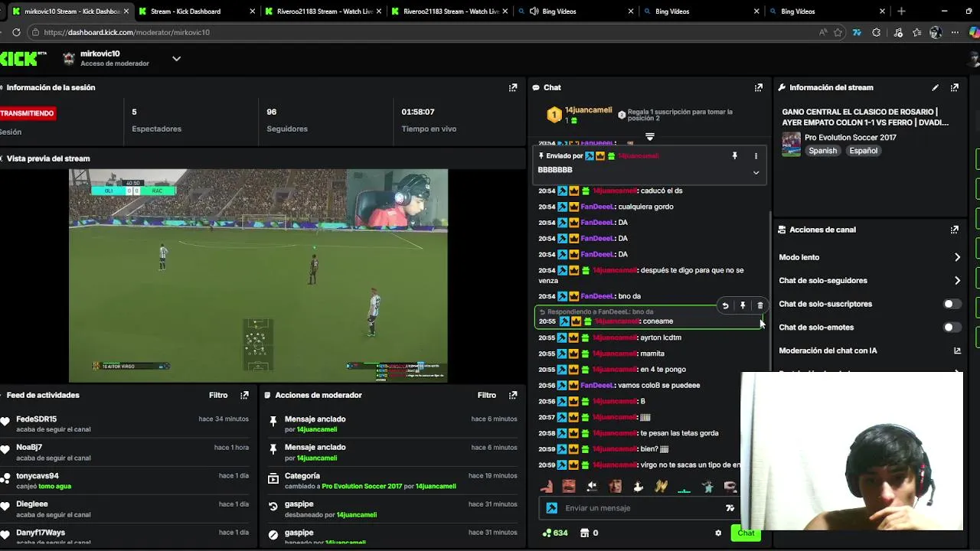Screen dimensions: 980x551
Task: Select the first emote in quick emote row
Action: pyautogui.click(x=546, y=486)
